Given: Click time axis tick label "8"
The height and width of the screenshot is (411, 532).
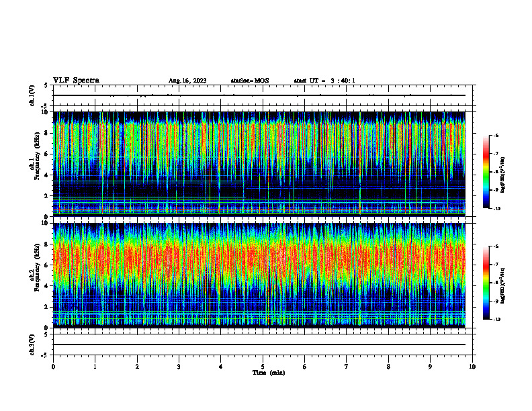Looking at the screenshot, I should 388,367.
